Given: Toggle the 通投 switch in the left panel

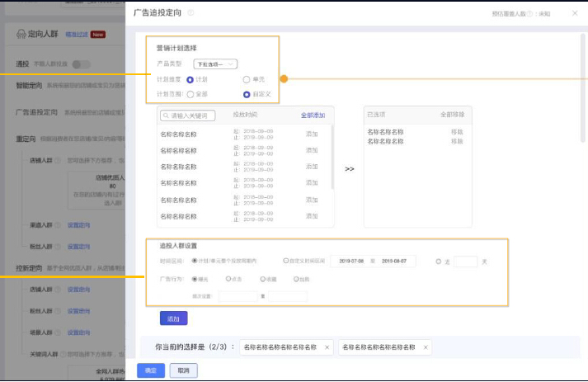Looking at the screenshot, I should (x=81, y=64).
